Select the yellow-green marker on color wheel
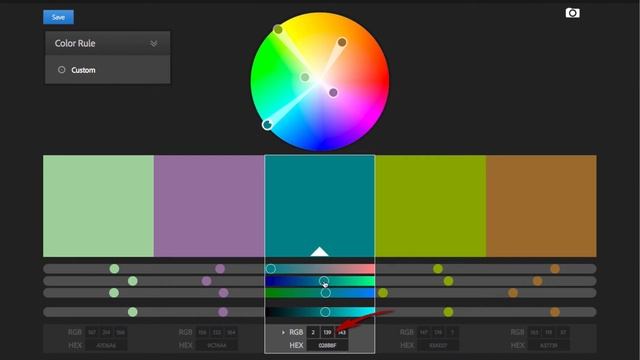The width and height of the screenshot is (640, 360). click(278, 29)
